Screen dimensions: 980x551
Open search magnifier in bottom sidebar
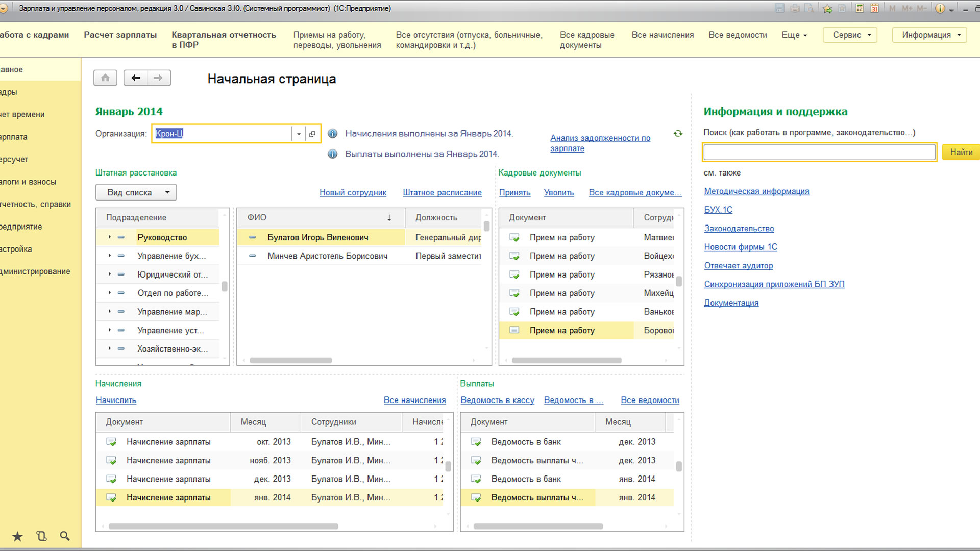pyautogui.click(x=65, y=536)
